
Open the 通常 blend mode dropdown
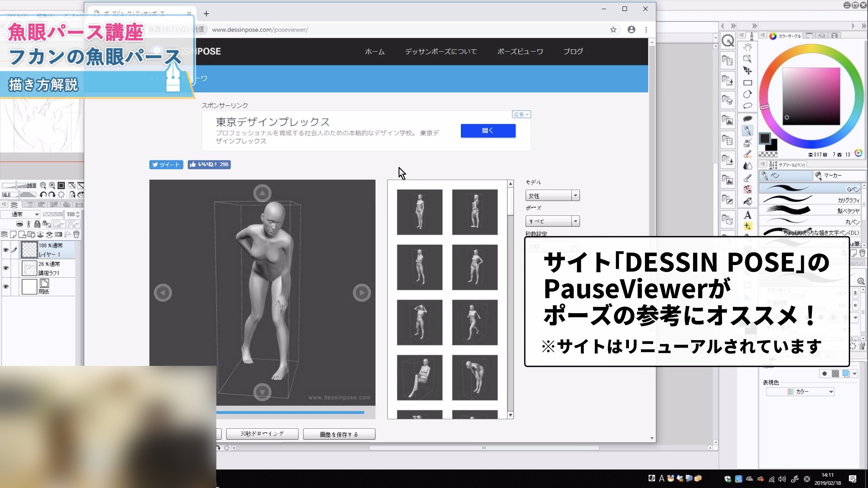[20, 214]
